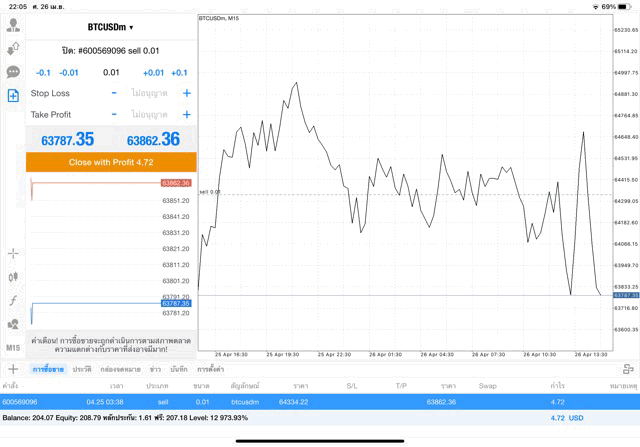Image resolution: width=640 pixels, height=447 pixels.
Task: Switch to the ข่าว tab
Action: pyautogui.click(x=155, y=369)
